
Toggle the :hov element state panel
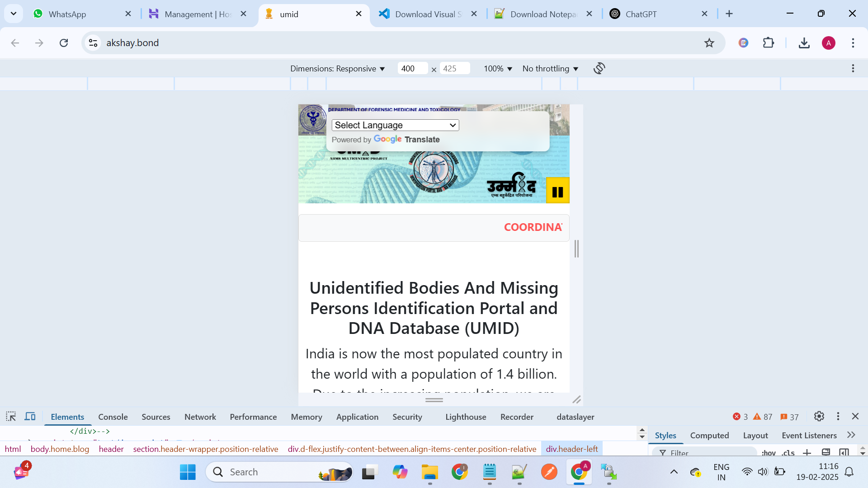click(769, 452)
